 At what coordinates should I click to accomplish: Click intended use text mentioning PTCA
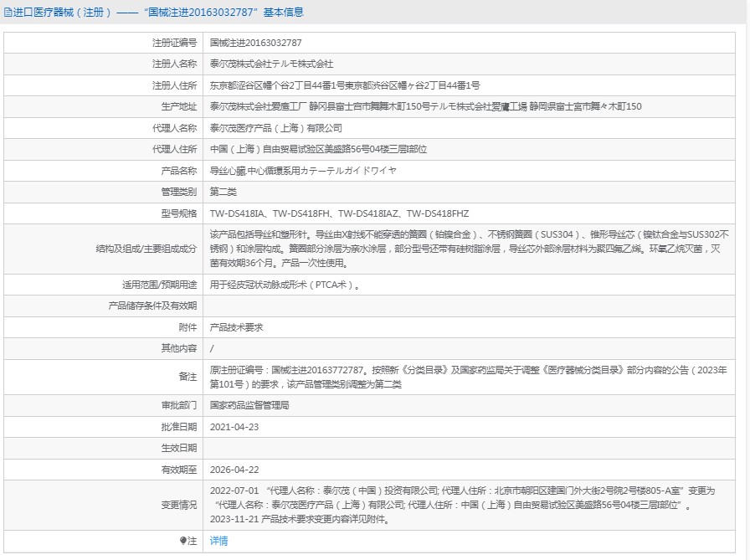pyautogui.click(x=285, y=285)
